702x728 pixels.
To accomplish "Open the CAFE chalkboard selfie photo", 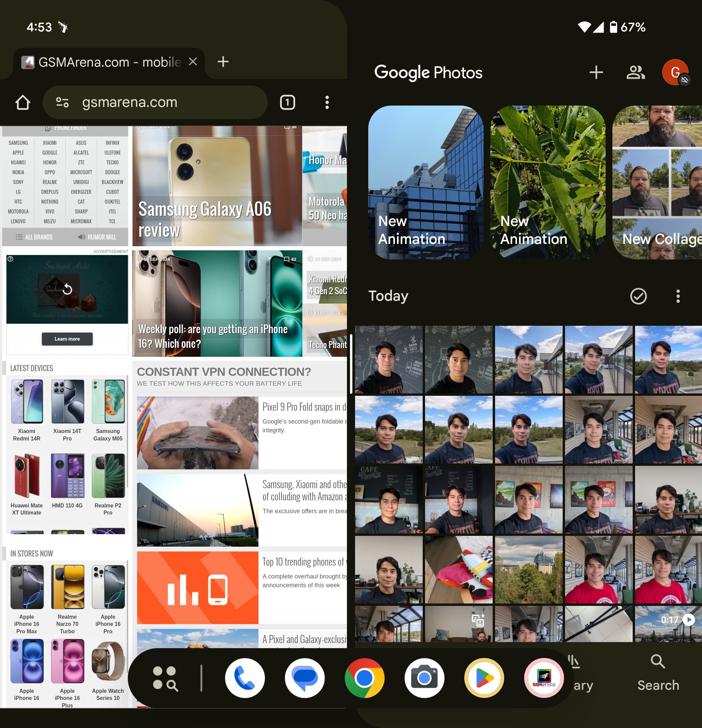I will tap(389, 500).
